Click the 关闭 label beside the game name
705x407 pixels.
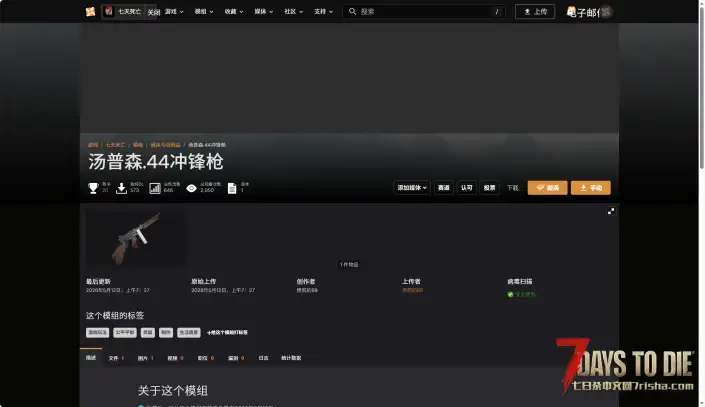tap(154, 12)
